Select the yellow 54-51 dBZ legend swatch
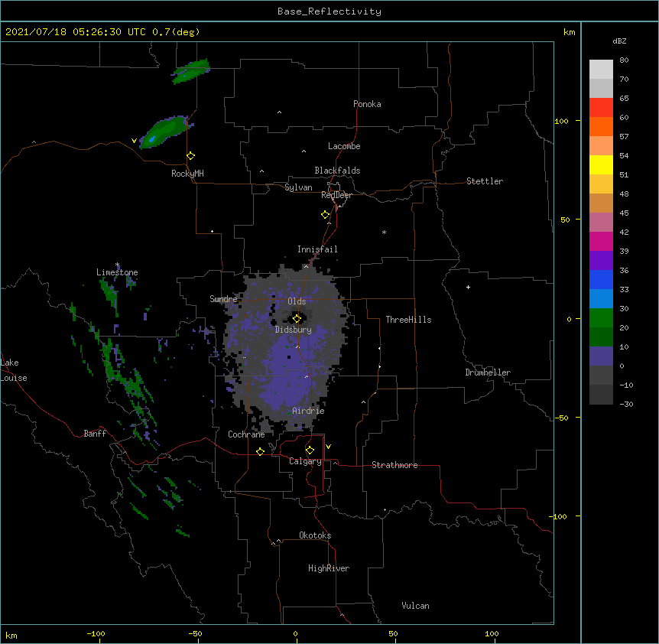This screenshot has height=644, width=659. [x=601, y=164]
